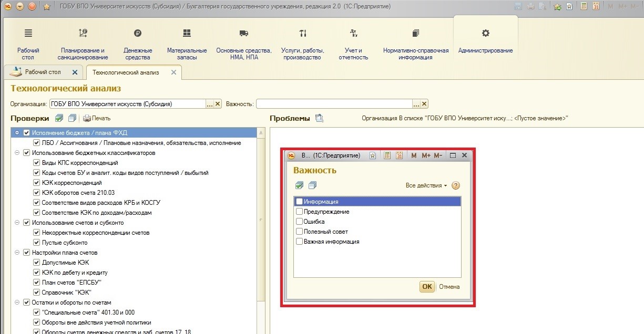
Task: Open the Администрирование gear icon
Action: coord(485,34)
